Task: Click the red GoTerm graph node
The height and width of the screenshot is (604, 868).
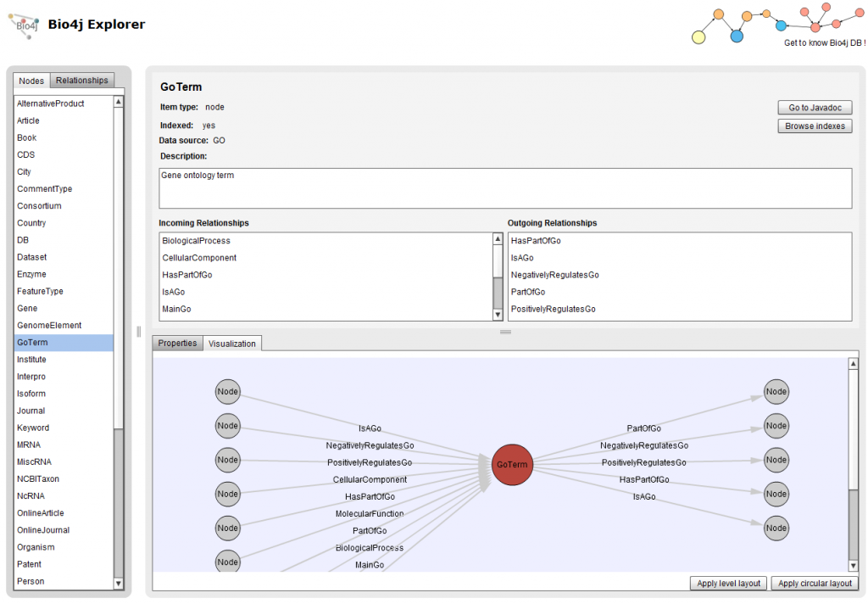Action: pos(512,464)
